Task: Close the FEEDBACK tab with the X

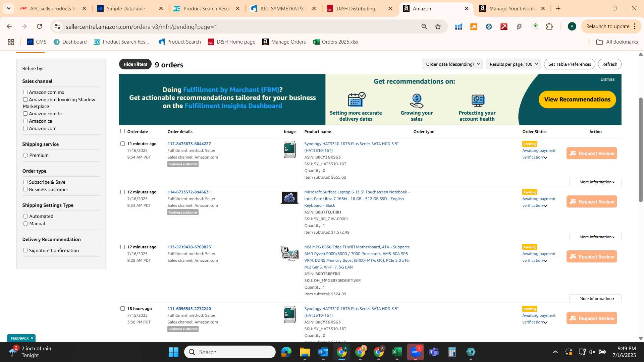Action: coord(32,338)
